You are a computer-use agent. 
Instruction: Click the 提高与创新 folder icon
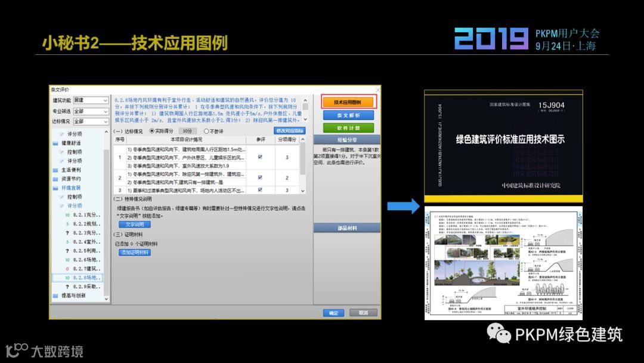pyautogui.click(x=55, y=296)
